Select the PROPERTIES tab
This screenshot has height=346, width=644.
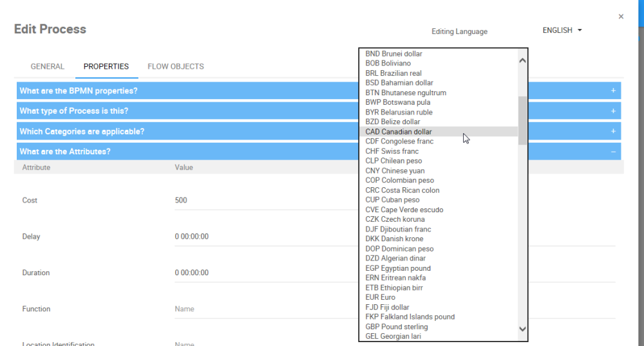(106, 66)
